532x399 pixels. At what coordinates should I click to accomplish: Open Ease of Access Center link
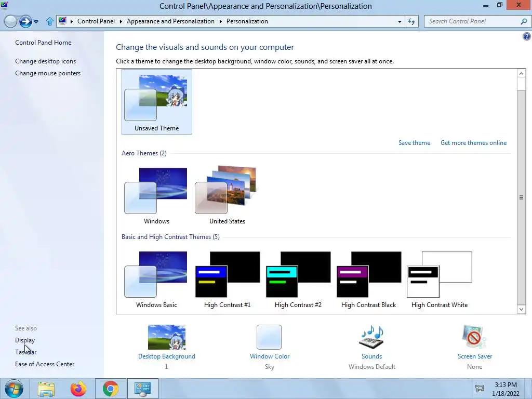[x=45, y=364]
